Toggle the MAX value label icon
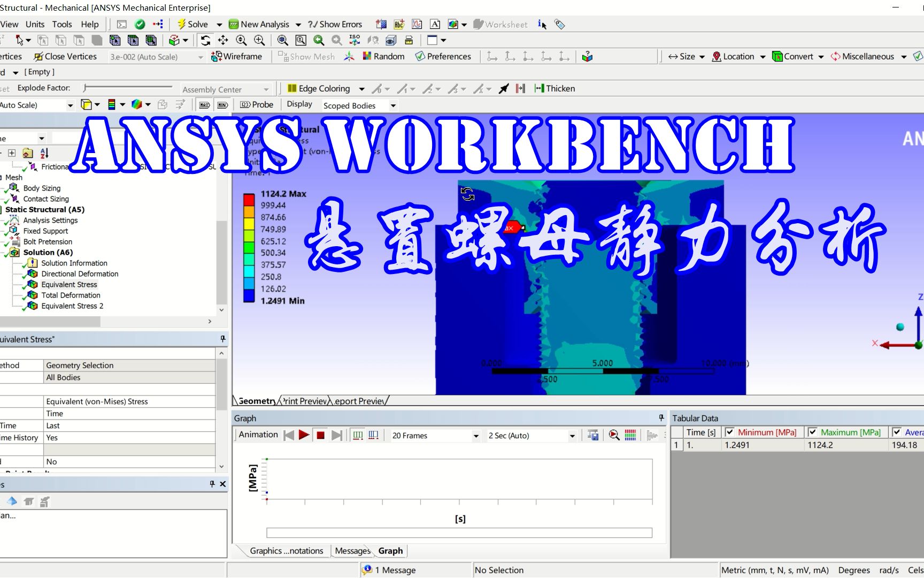This screenshot has height=578, width=924. pyautogui.click(x=204, y=105)
